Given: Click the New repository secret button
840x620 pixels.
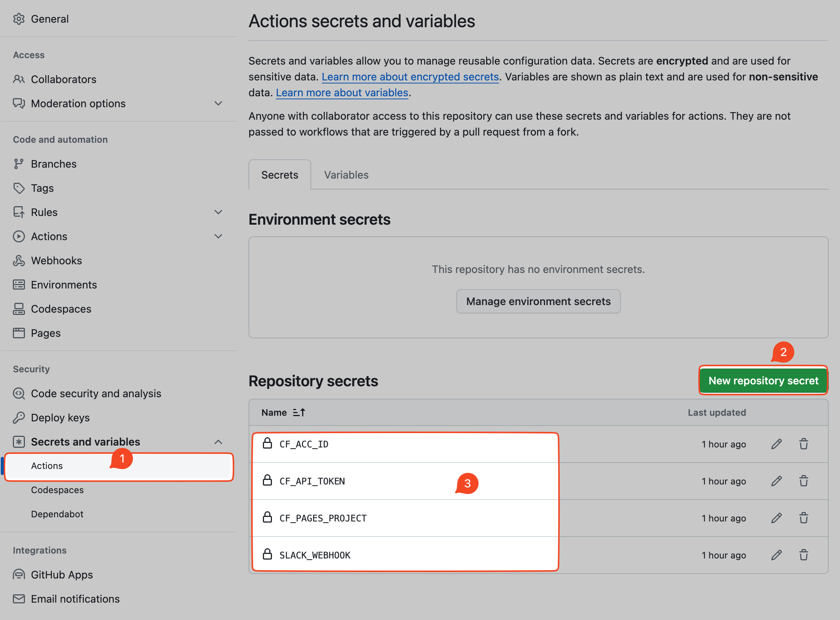Looking at the screenshot, I should (x=763, y=381).
